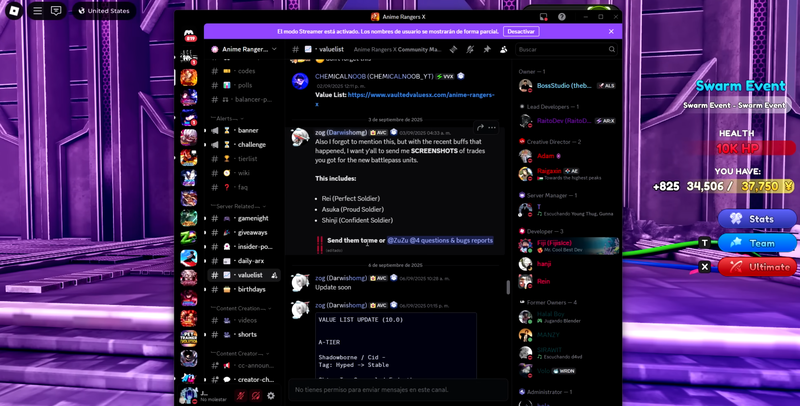Open the wiki channel

coord(244,173)
